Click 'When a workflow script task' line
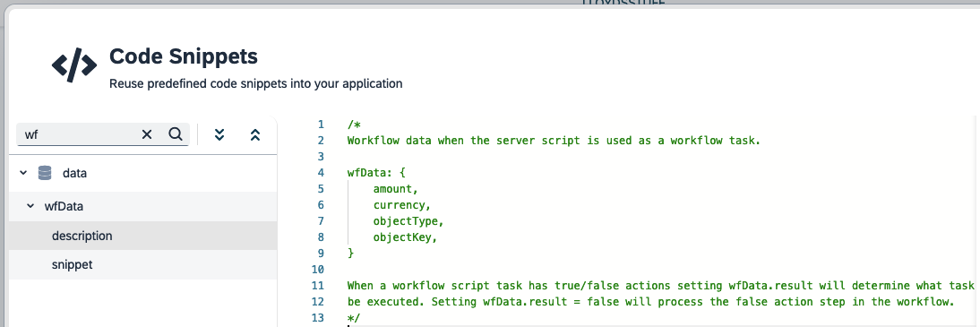 660,286
